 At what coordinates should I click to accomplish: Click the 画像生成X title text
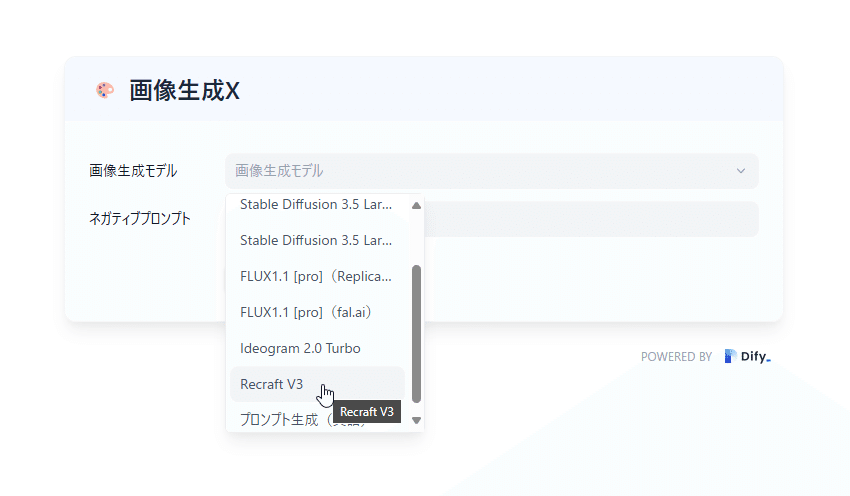click(184, 90)
